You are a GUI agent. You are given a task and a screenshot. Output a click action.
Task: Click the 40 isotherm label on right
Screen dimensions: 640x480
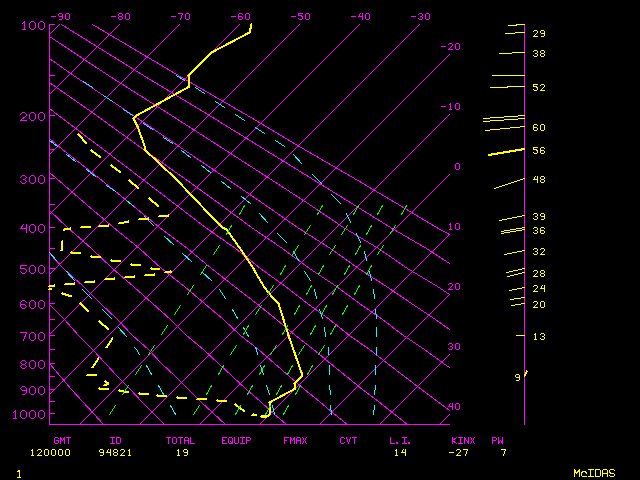tap(454, 407)
